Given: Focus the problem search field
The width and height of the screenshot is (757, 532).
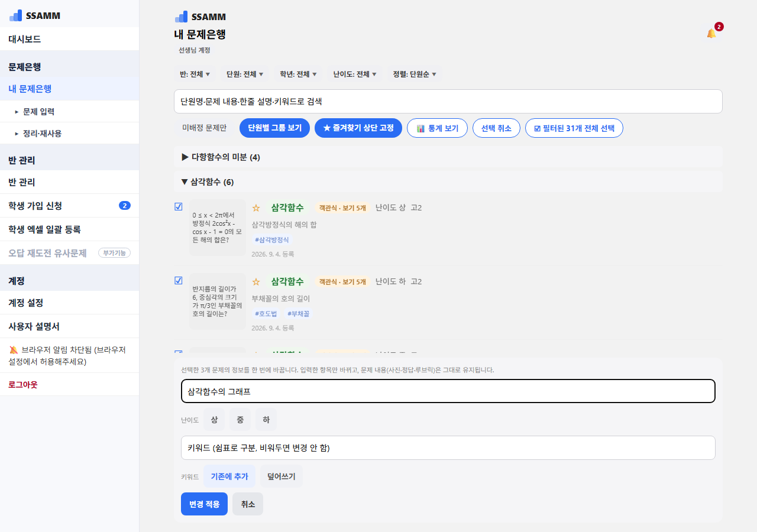Looking at the screenshot, I should (448, 101).
